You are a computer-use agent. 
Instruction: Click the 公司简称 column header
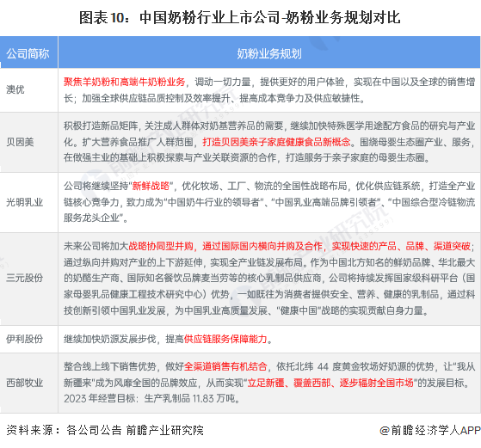28,53
